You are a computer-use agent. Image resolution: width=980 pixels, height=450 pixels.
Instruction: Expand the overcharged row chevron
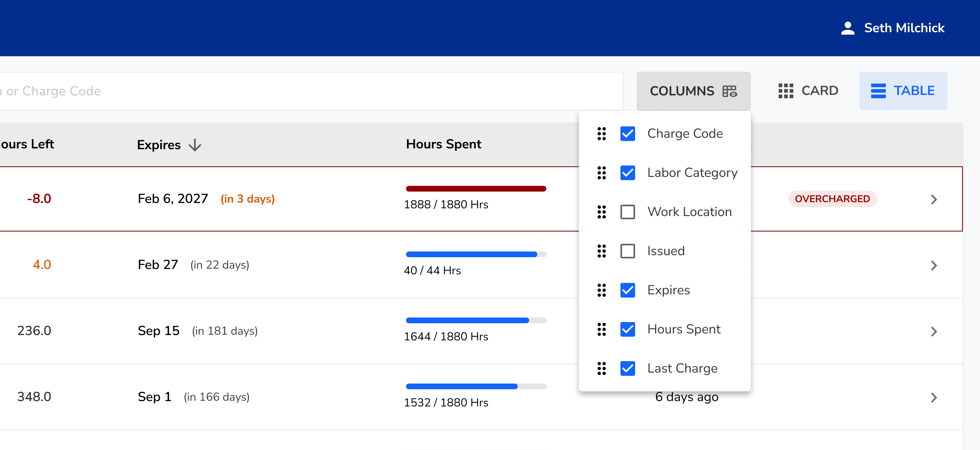pyautogui.click(x=934, y=199)
